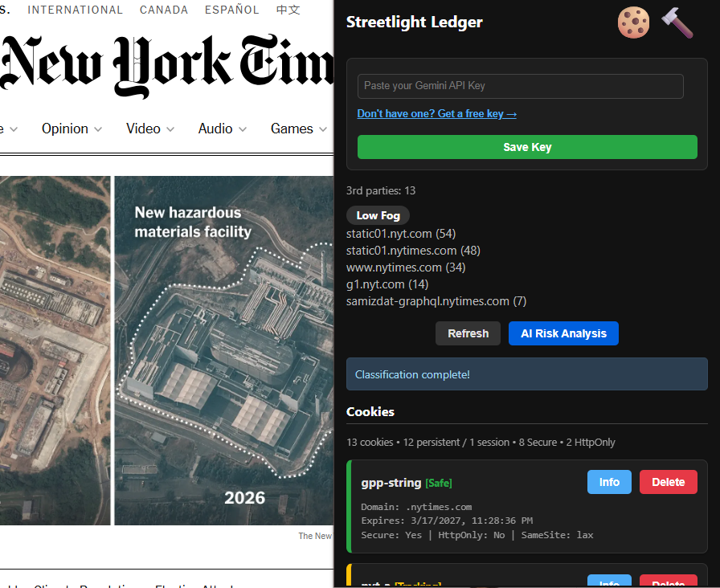This screenshot has height=588, width=720.
Task: Expand the Video menu chevron
Action: [x=170, y=129]
